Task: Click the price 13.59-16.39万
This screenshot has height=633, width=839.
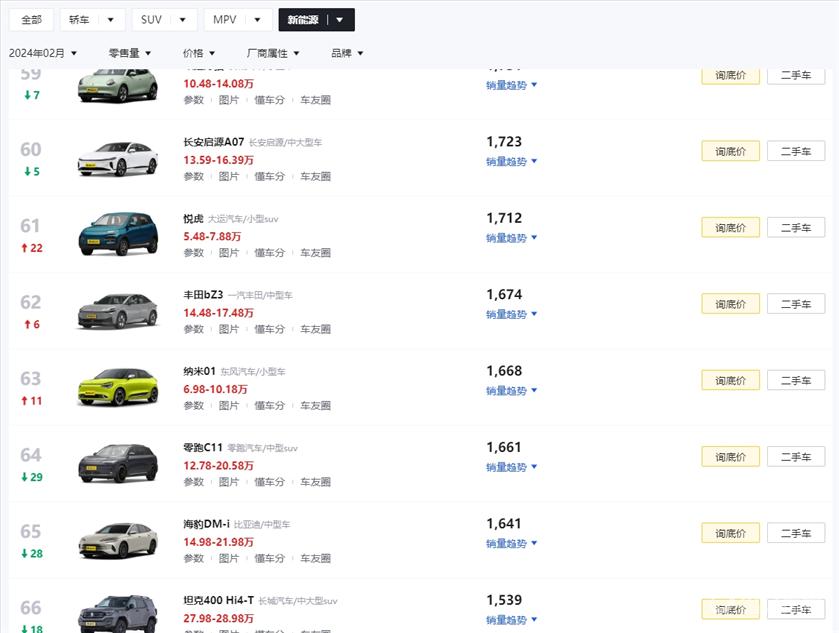Action: coord(218,160)
